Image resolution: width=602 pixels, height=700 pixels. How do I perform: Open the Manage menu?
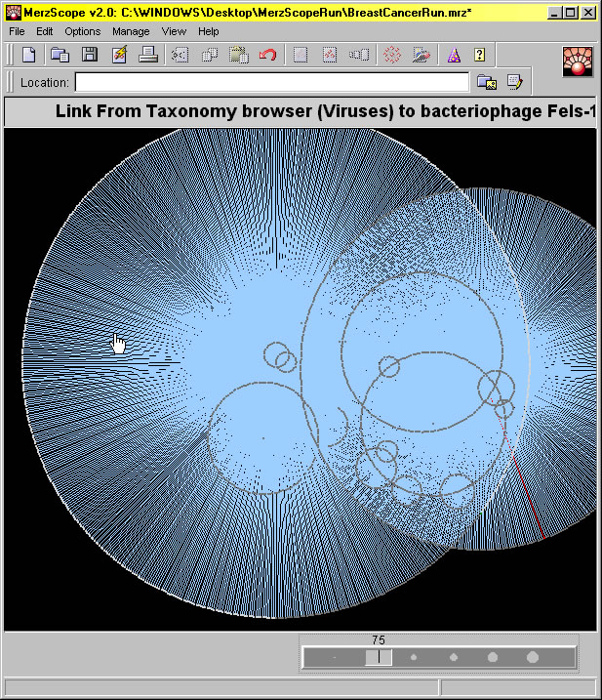(131, 31)
